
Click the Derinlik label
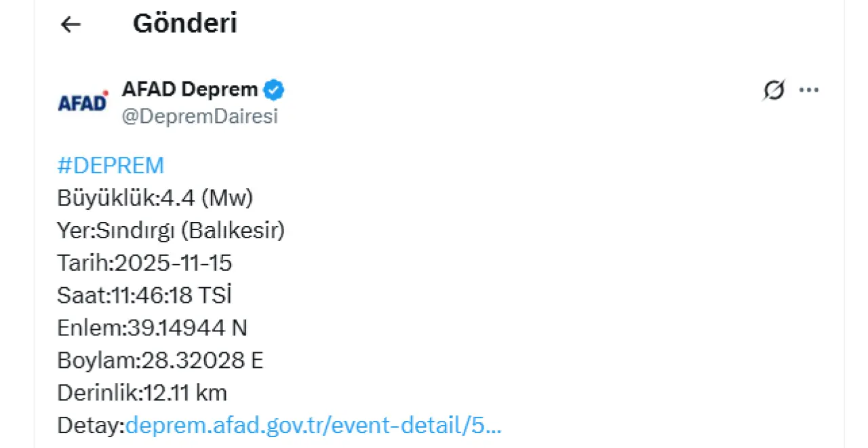tap(99, 393)
